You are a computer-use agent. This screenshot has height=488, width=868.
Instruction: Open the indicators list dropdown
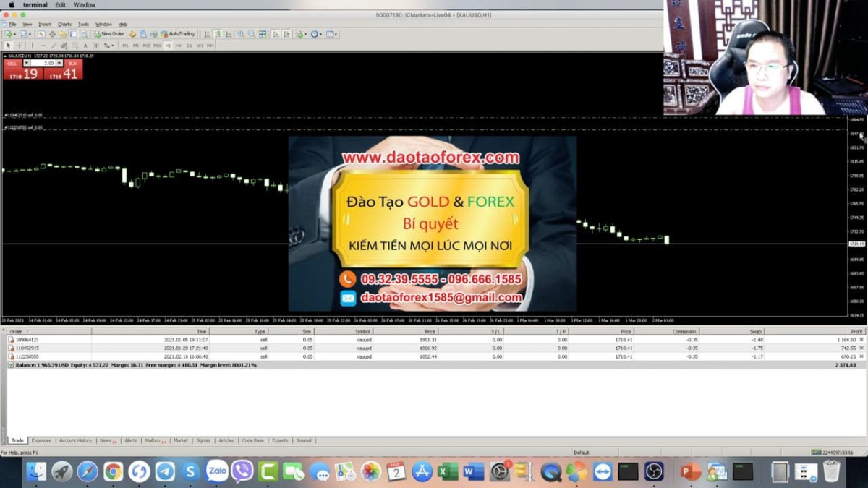tap(301, 34)
